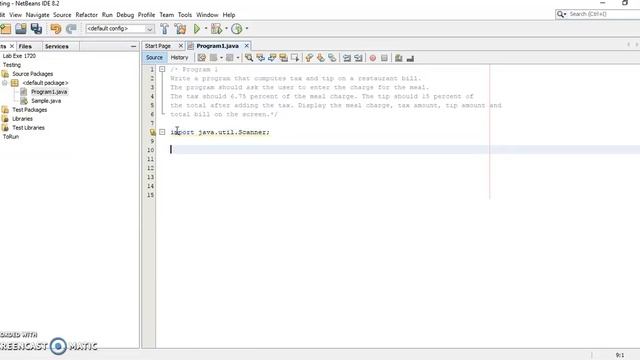Viewport: 640px width, 360px height.
Task: Close the Start Page tab
Action: (181, 46)
